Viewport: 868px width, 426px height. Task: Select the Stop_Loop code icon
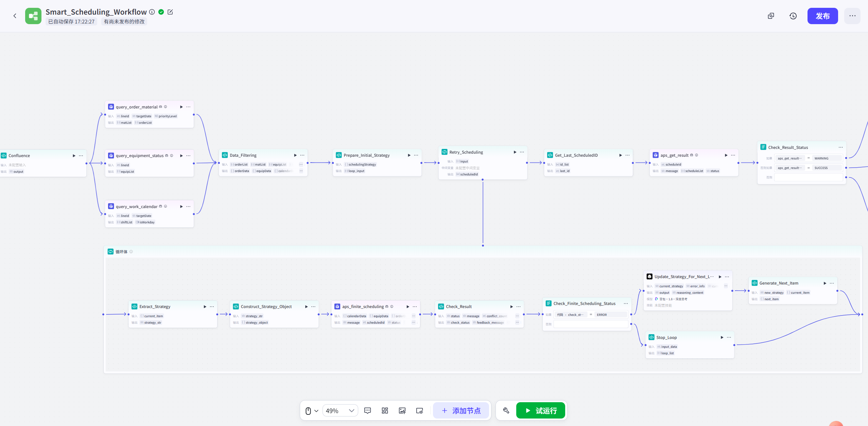click(652, 337)
